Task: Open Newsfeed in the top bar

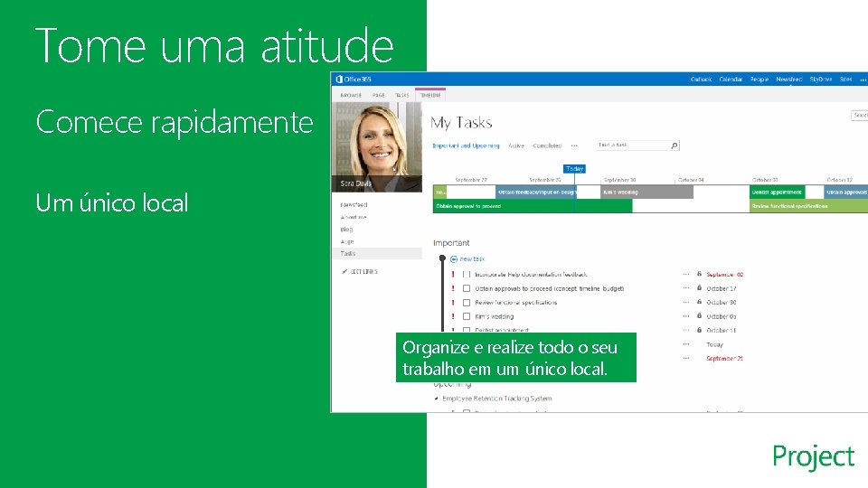Action: coord(788,80)
